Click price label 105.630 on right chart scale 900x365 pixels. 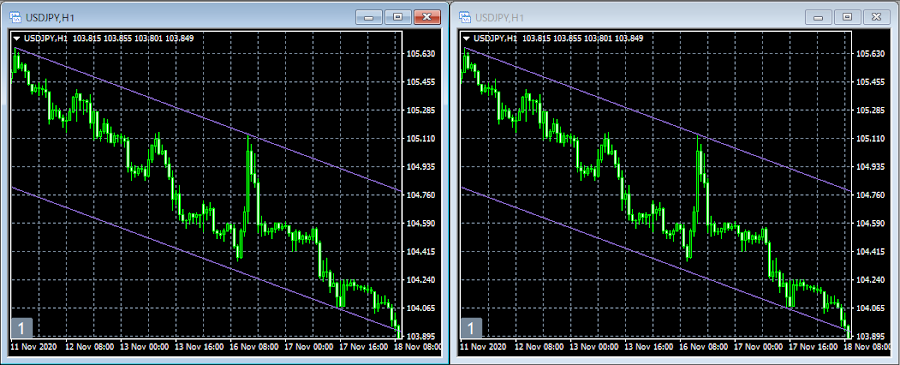[870, 54]
